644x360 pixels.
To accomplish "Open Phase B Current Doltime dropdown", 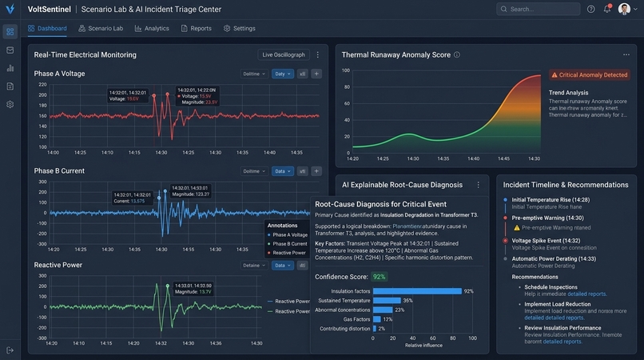I will [x=254, y=171].
